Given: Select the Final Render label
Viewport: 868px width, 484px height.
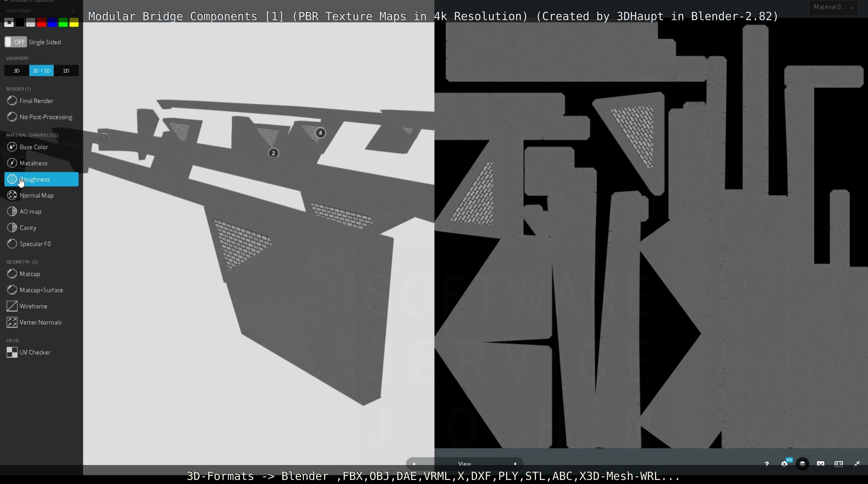Looking at the screenshot, I should pyautogui.click(x=36, y=101).
